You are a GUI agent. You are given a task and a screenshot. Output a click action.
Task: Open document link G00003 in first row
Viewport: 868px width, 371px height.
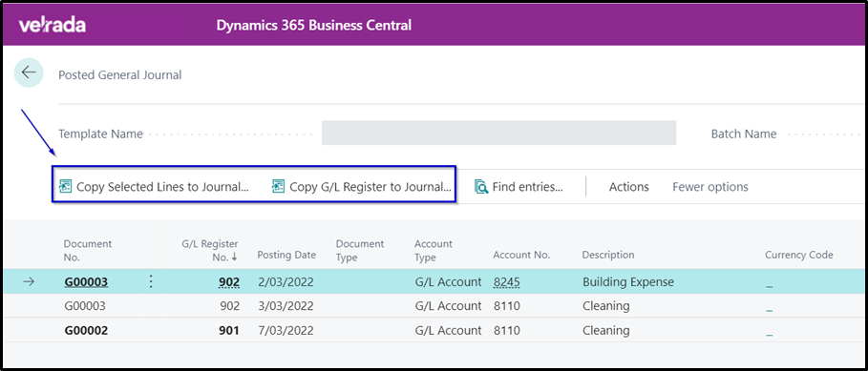86,282
